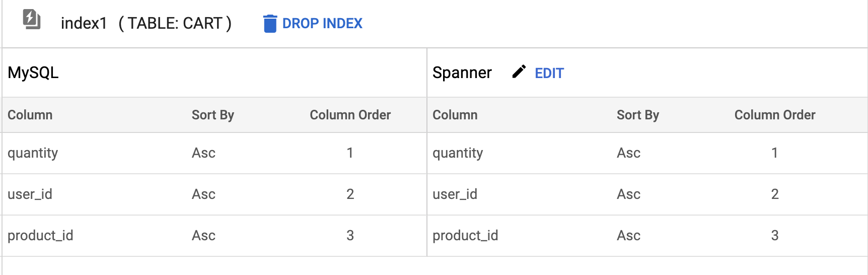868x275 pixels.
Task: Select the MySQL user_id row
Action: (x=214, y=194)
